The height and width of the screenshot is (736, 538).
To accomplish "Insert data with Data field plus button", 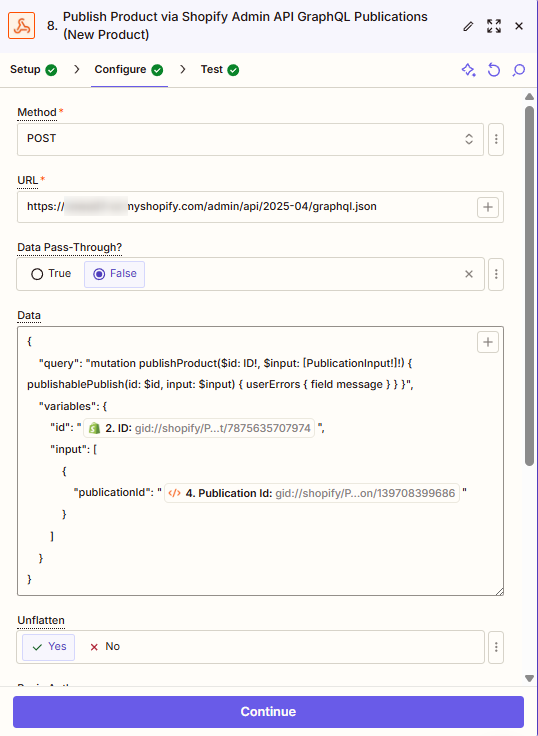I will 488,342.
